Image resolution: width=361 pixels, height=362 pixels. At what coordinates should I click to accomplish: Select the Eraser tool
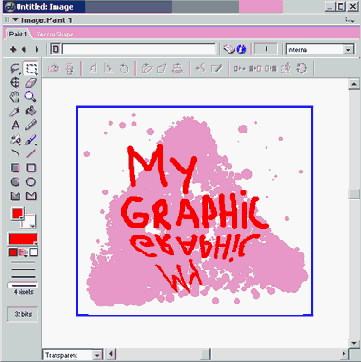tap(31, 83)
